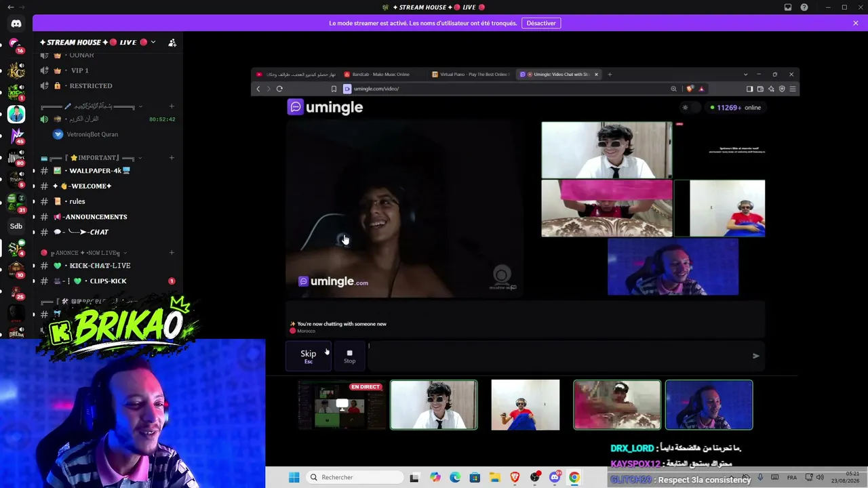Add a channel to the IMPORTANT category
The image size is (868, 488).
coord(172,158)
